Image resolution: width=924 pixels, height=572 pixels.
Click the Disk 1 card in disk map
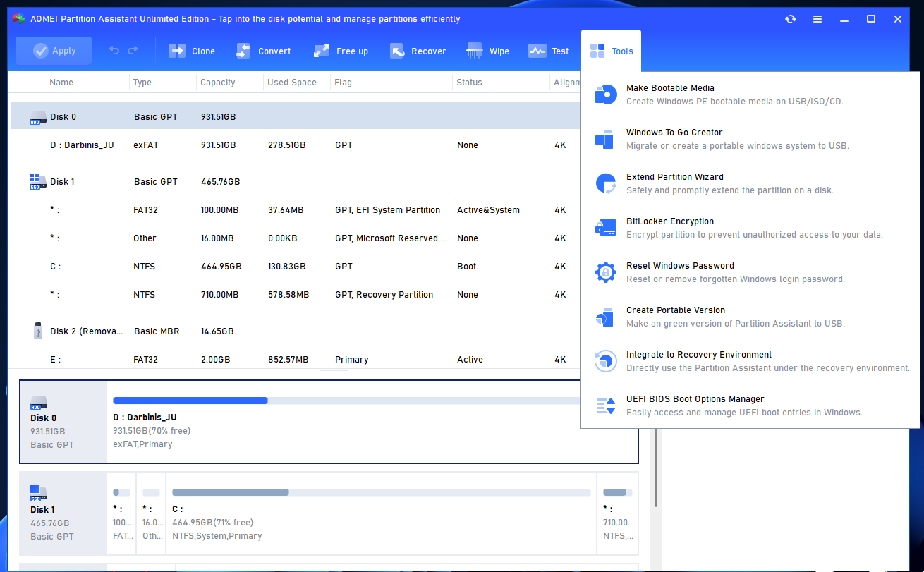click(x=63, y=512)
